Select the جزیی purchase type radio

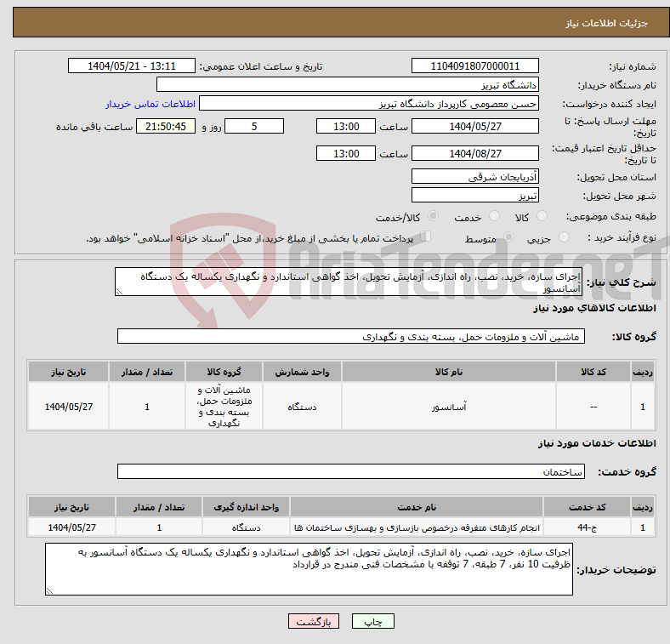[564, 237]
